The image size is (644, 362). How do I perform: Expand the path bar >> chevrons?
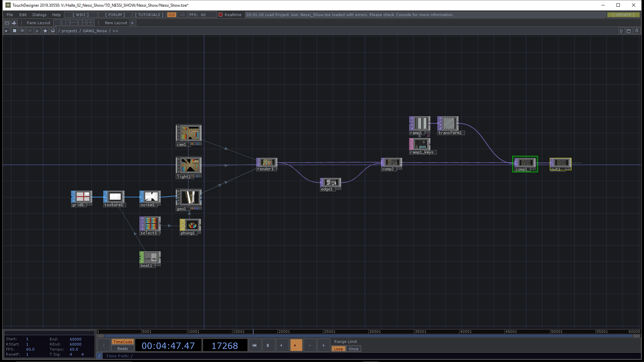[115, 31]
